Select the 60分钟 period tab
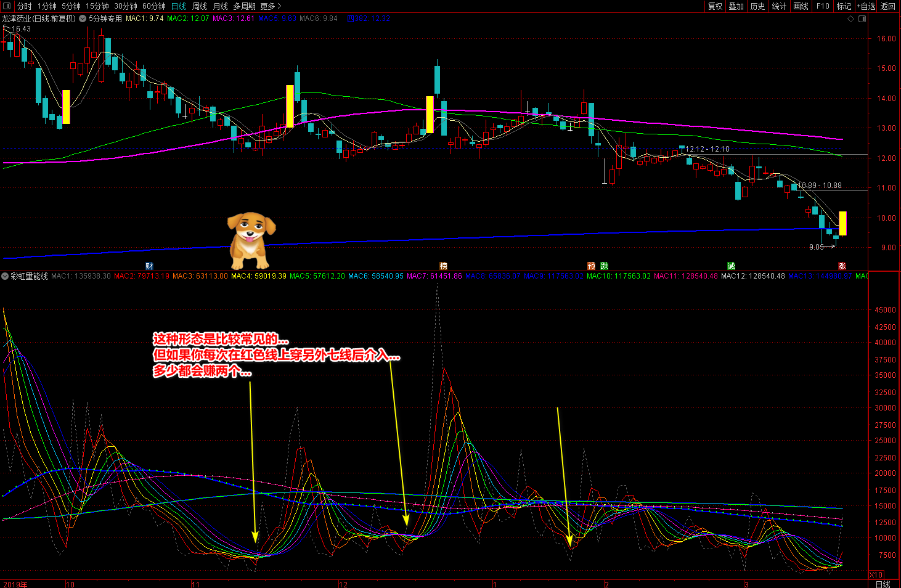 pyautogui.click(x=154, y=6)
